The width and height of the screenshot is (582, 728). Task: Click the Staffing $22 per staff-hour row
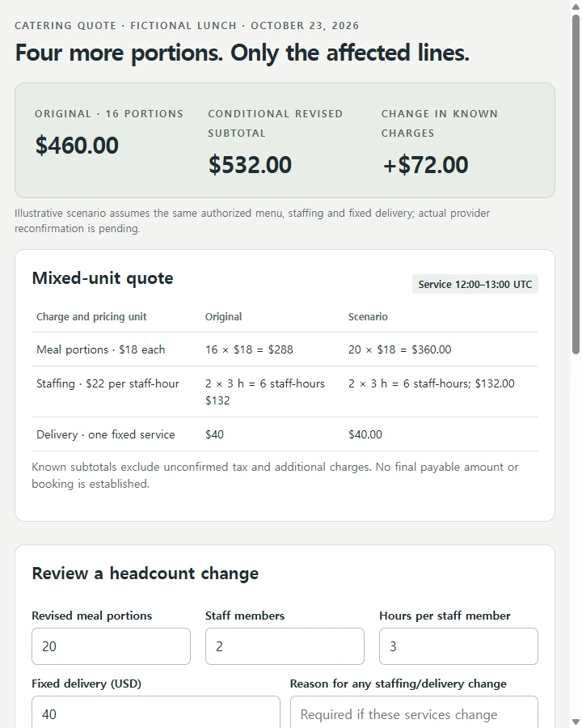point(285,392)
